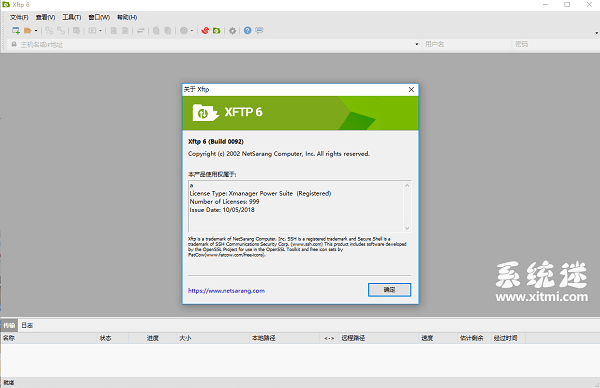Screen dimensions: 600x388
Task: Close the 关于 Xftp dialog with X
Action: coord(411,90)
